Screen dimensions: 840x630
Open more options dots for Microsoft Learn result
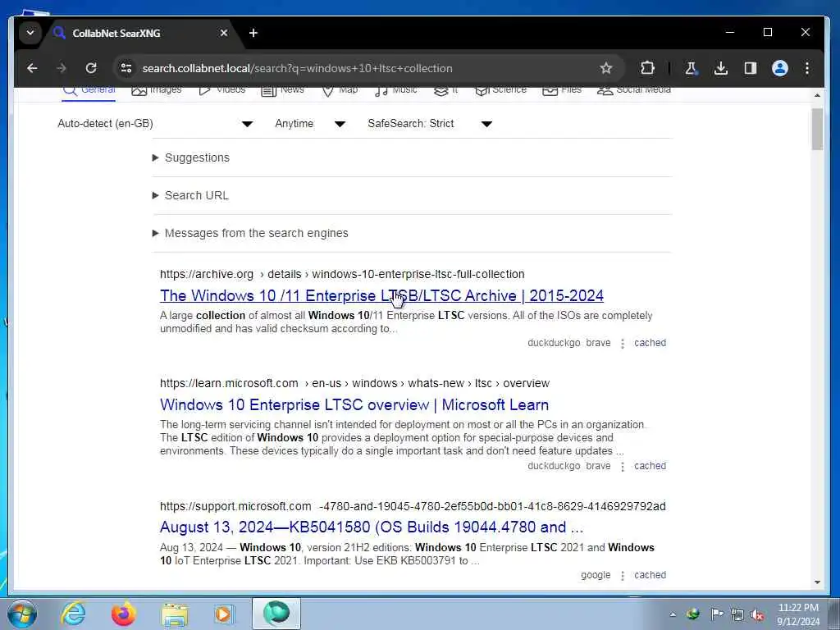(x=623, y=467)
